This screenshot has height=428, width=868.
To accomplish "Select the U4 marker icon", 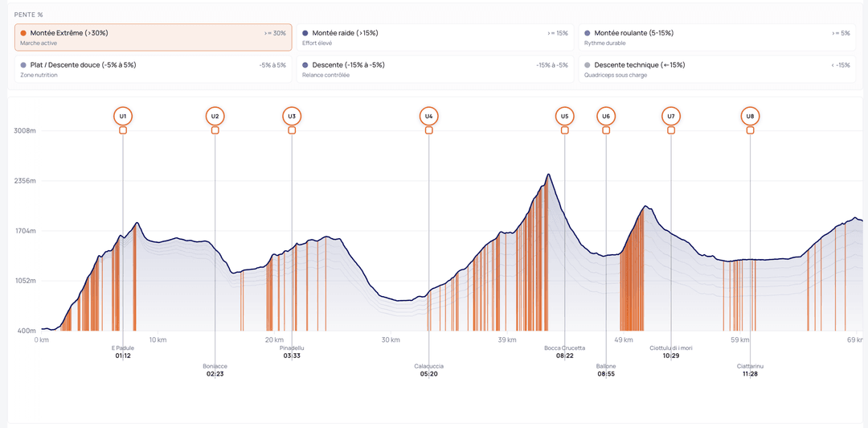I will tap(428, 117).
